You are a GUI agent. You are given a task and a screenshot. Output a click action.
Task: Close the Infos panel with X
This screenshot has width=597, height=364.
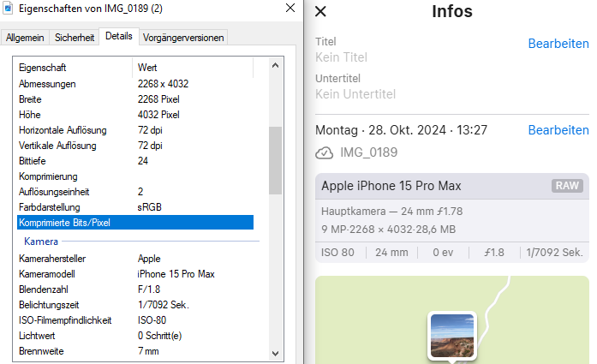point(321,12)
